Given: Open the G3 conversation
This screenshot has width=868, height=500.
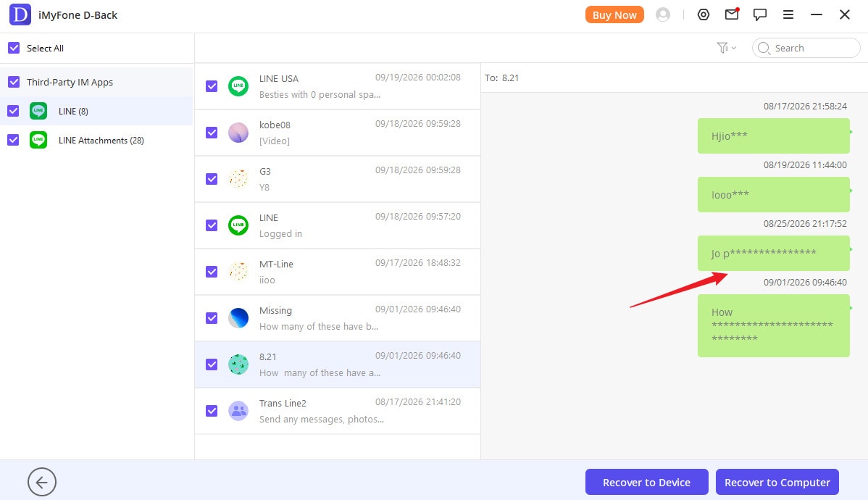Looking at the screenshot, I should point(338,179).
